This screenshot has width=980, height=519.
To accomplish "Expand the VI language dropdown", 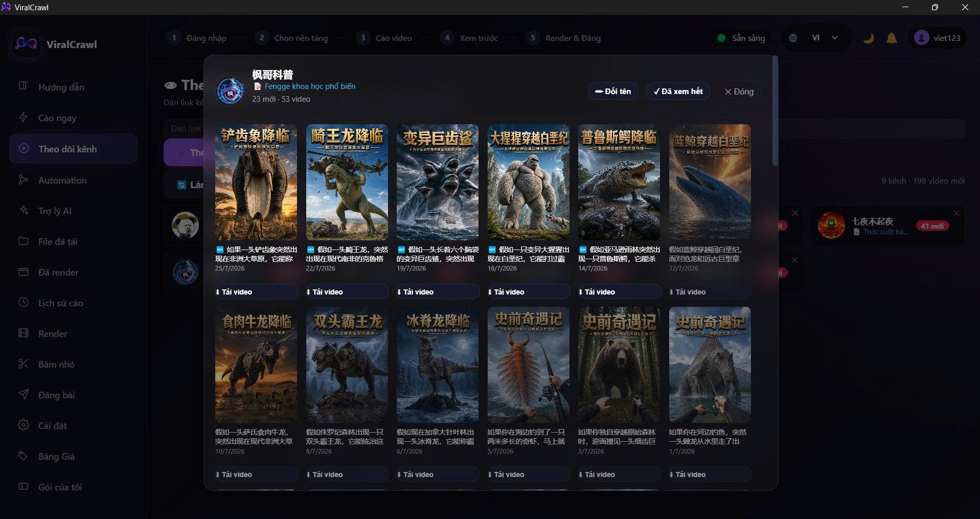I will coord(825,38).
